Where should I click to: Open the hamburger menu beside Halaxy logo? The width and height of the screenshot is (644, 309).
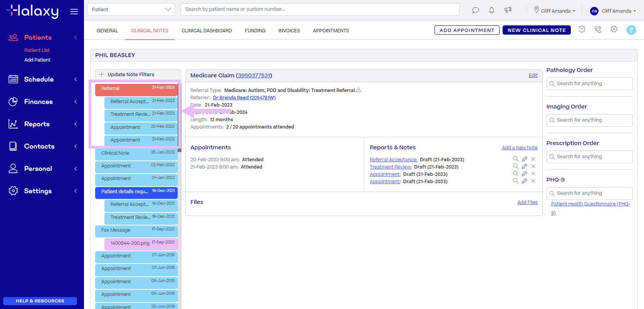coord(74,12)
